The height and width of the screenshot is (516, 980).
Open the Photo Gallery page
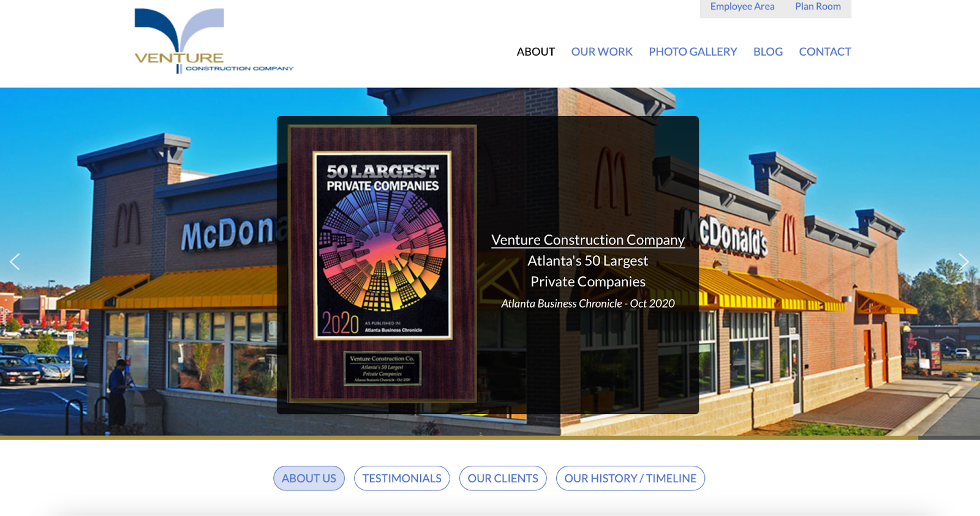[693, 52]
